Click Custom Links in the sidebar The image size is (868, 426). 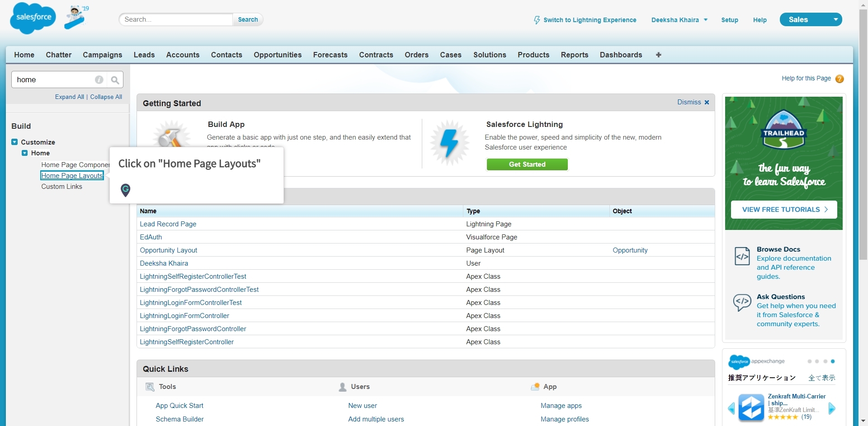tap(61, 187)
